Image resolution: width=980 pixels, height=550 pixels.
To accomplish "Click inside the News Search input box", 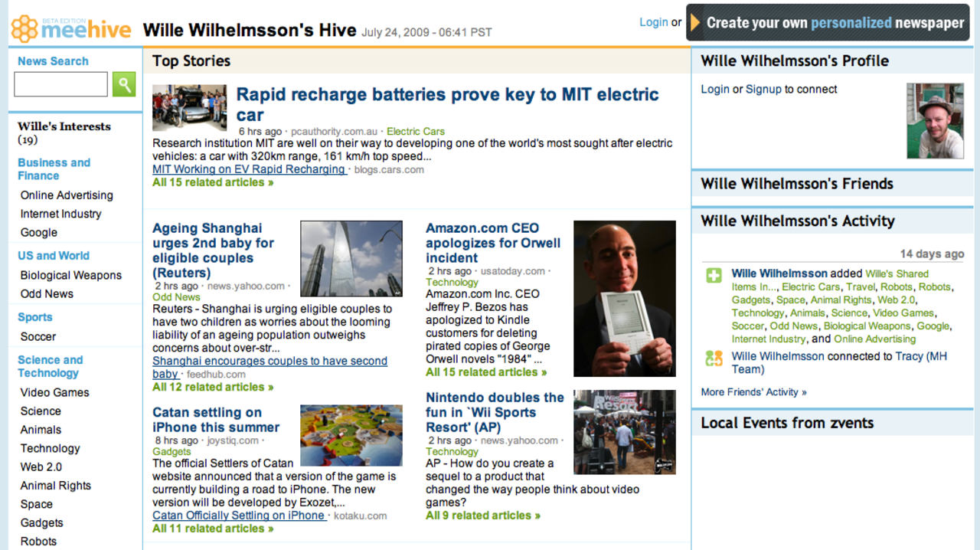I will tap(60, 83).
